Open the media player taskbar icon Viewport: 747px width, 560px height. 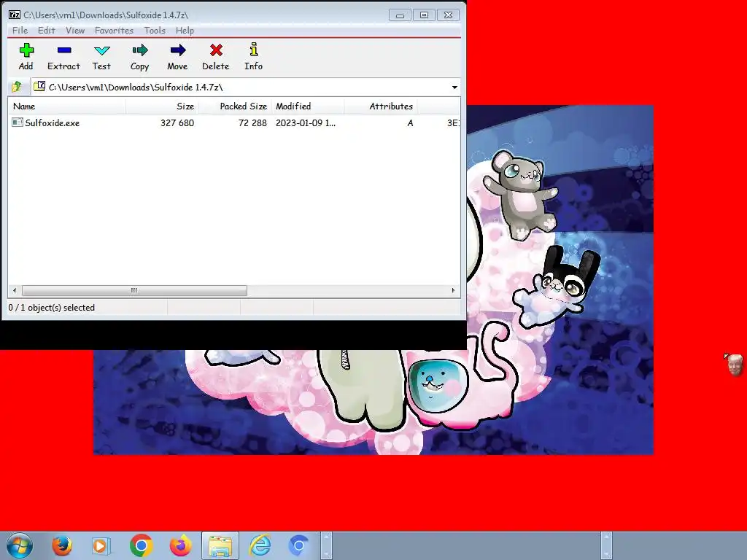coord(101,545)
